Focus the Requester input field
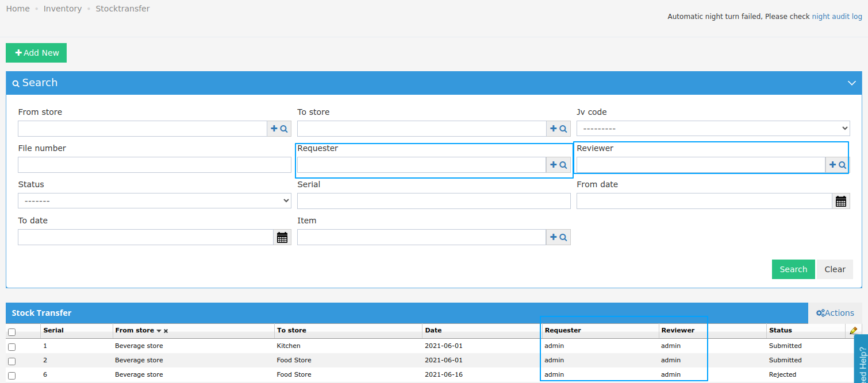The image size is (868, 383). coord(422,165)
